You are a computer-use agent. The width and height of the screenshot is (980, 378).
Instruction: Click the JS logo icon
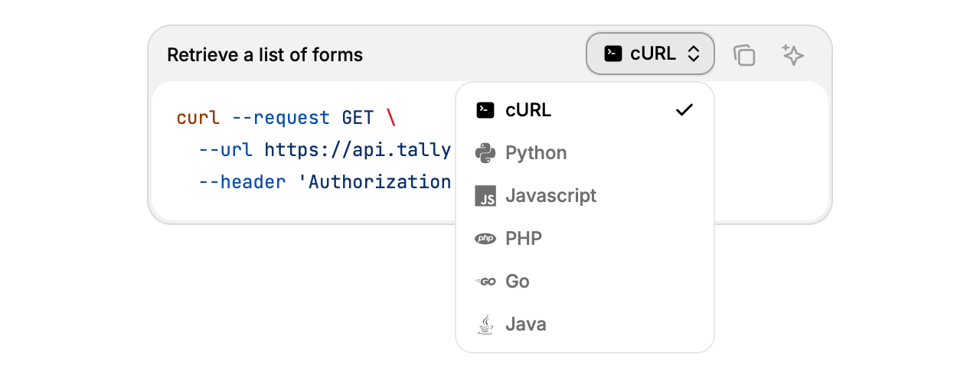coord(485,196)
